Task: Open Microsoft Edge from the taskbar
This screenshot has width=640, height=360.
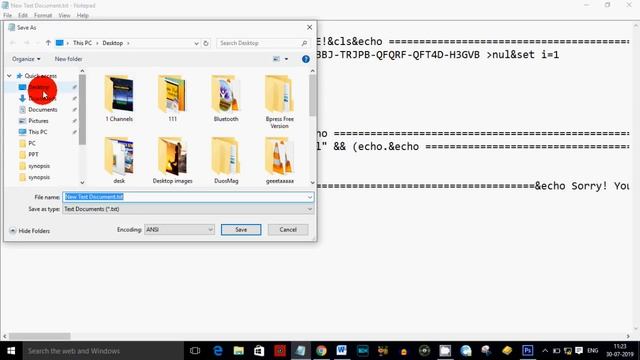Action: 218,351
